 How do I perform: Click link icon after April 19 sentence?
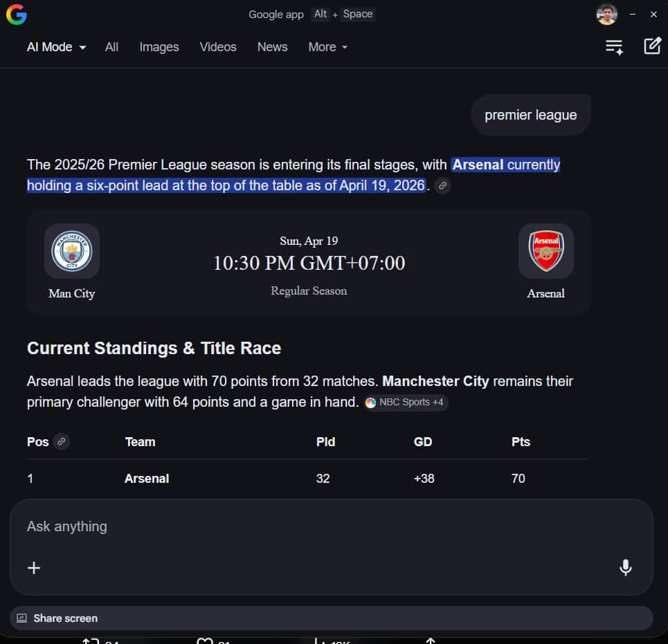click(443, 186)
